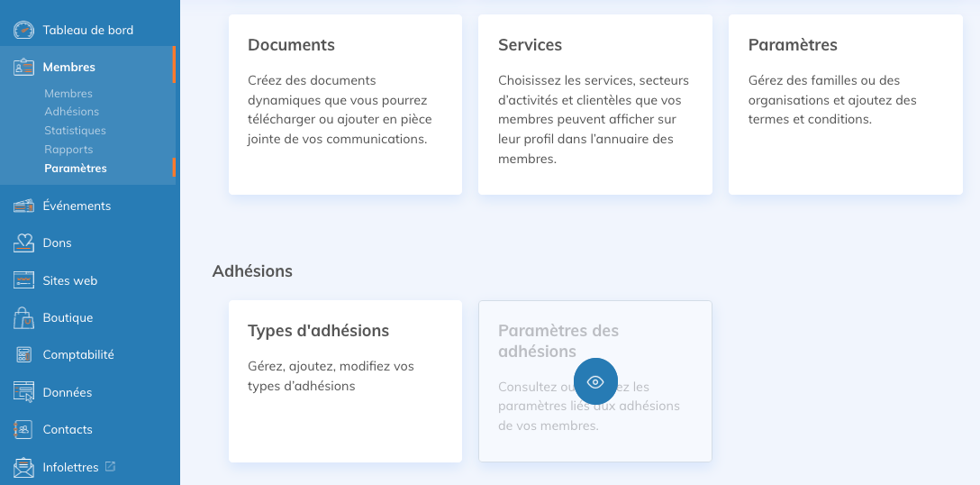Click the Comptabilité calculator icon

point(24,355)
